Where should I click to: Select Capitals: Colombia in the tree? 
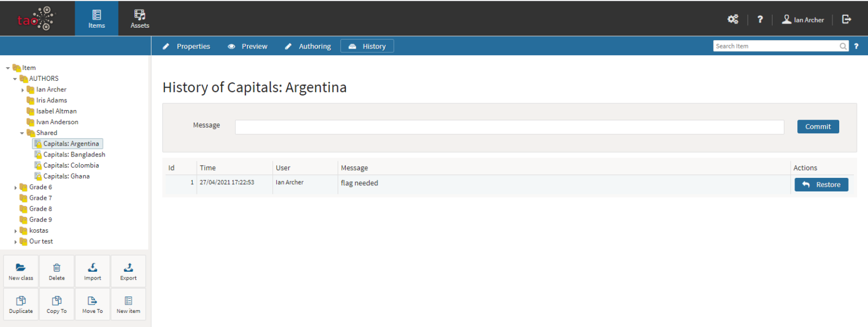[71, 165]
